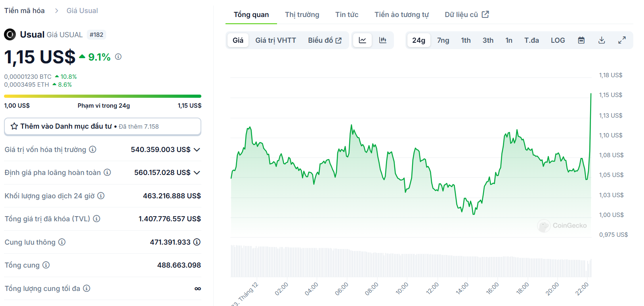Click the info icon next to 9.1% change
The height and width of the screenshot is (306, 644).
point(118,57)
